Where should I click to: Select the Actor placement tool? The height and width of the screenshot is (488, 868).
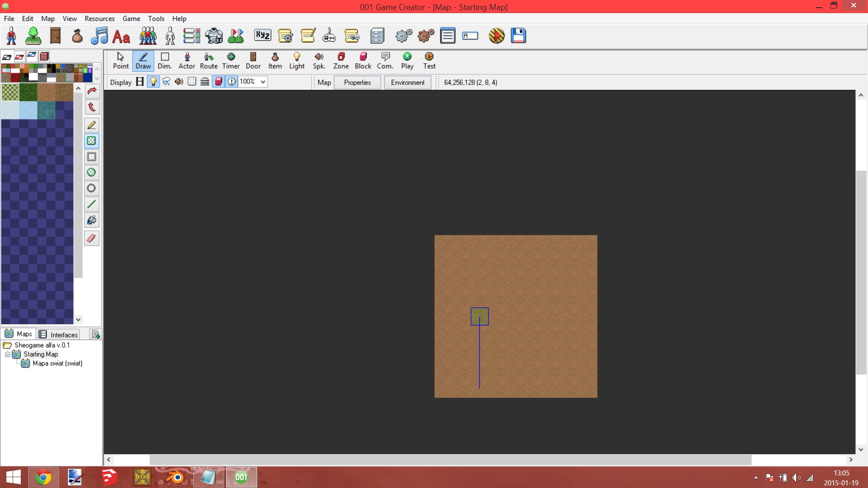(186, 61)
